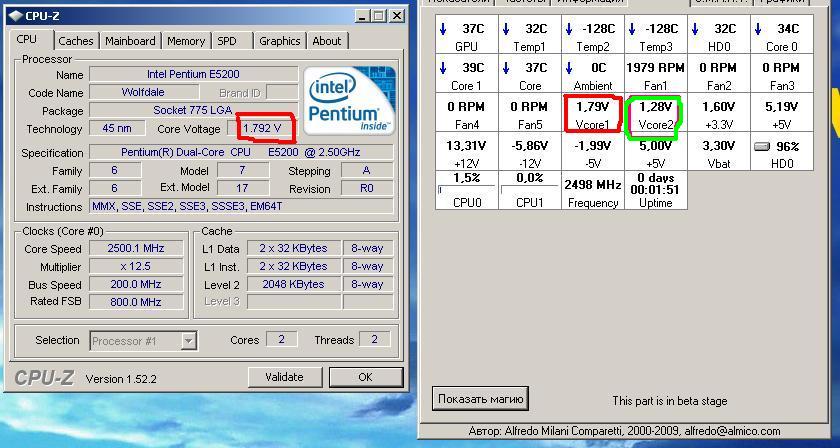Click the Technology value 45 nm
The width and height of the screenshot is (840, 448).
click(x=117, y=129)
